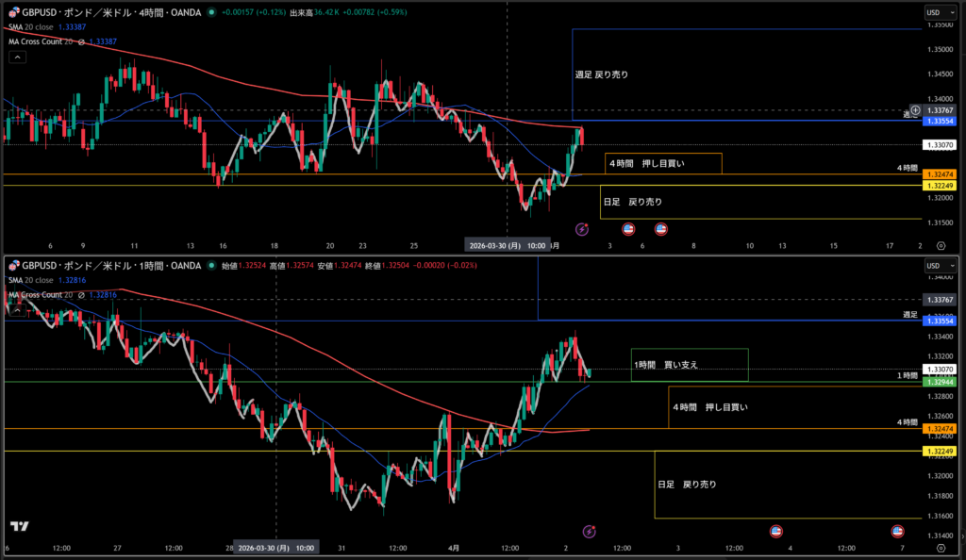Screen dimensions: 966x560
Task: Click the TradingView logo
Action: click(x=19, y=527)
